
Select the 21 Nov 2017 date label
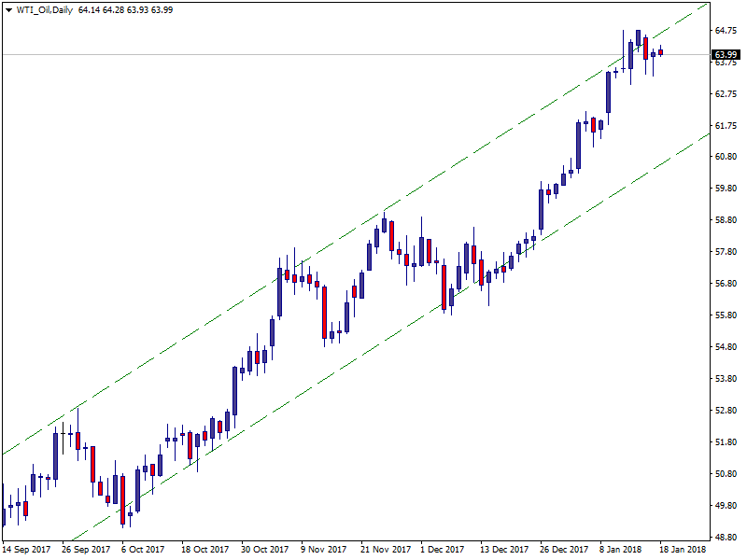(386, 550)
